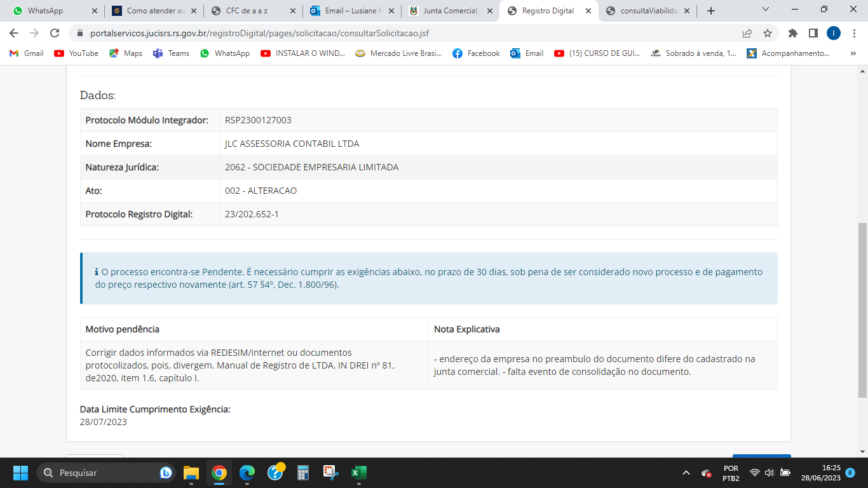Open Mercado Livre Brasil bookmark
This screenshot has width=868, height=488.
click(398, 53)
